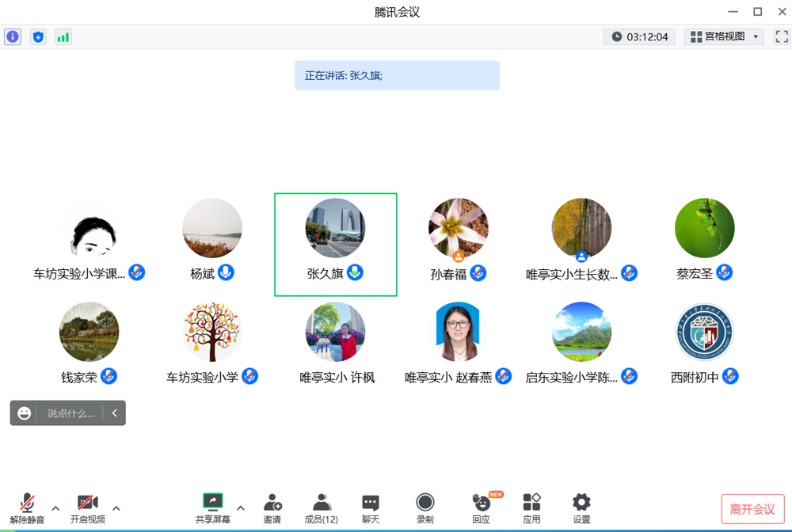Viewport: 792px width, 532px height.
Task: Click the tree avatar of 车坊实验小学
Action: click(212, 332)
